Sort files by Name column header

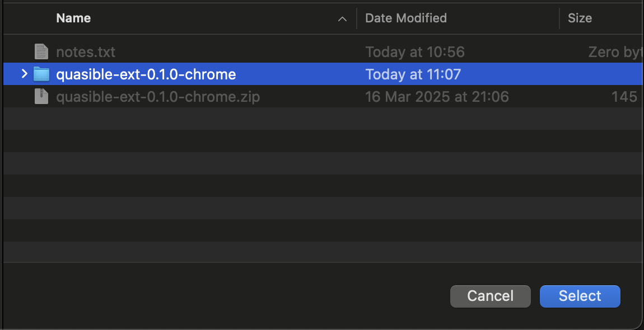click(73, 18)
